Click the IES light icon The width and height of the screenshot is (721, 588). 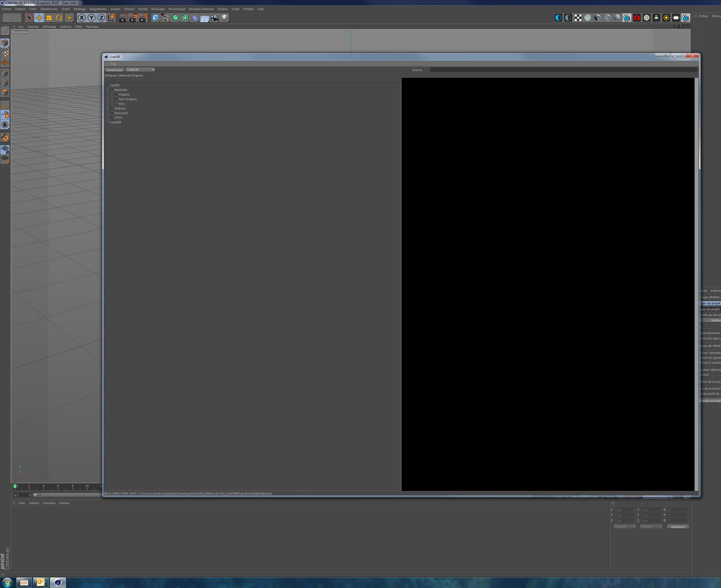coord(656,18)
